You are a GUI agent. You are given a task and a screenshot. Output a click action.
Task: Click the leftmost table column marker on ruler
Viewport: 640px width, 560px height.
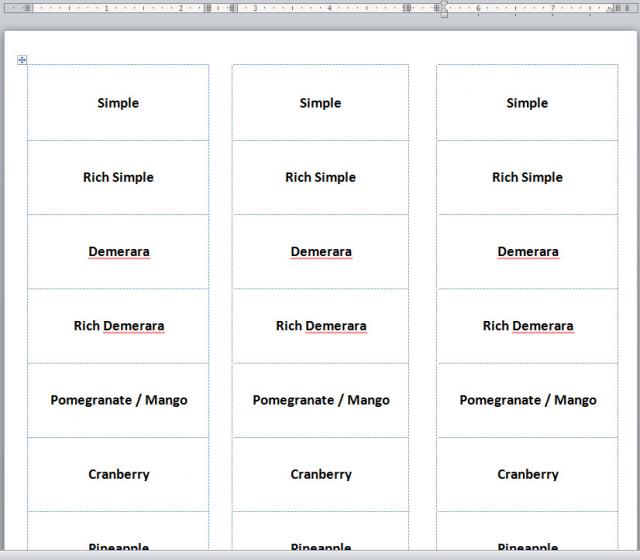[27, 8]
